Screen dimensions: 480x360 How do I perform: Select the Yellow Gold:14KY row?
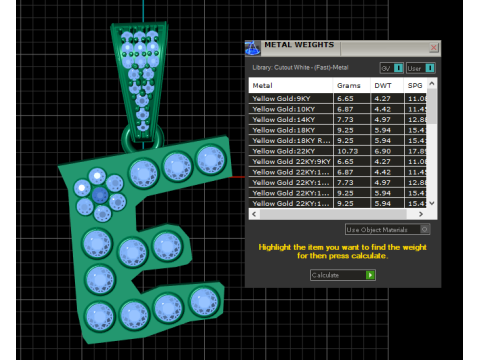point(338,119)
